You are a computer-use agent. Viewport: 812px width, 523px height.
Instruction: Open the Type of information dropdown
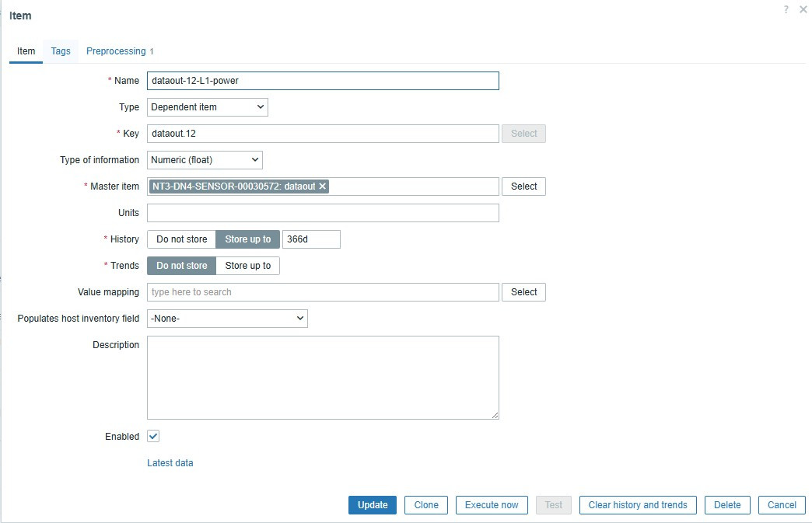204,160
